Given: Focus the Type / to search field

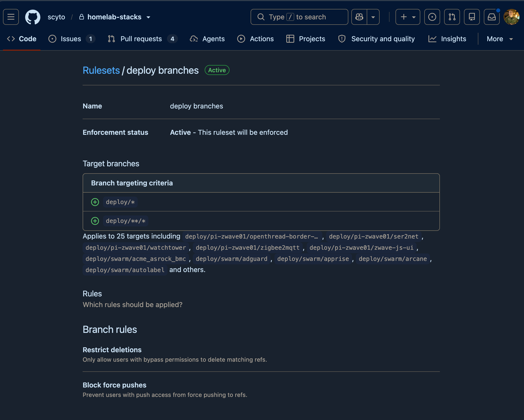Looking at the screenshot, I should 299,17.
